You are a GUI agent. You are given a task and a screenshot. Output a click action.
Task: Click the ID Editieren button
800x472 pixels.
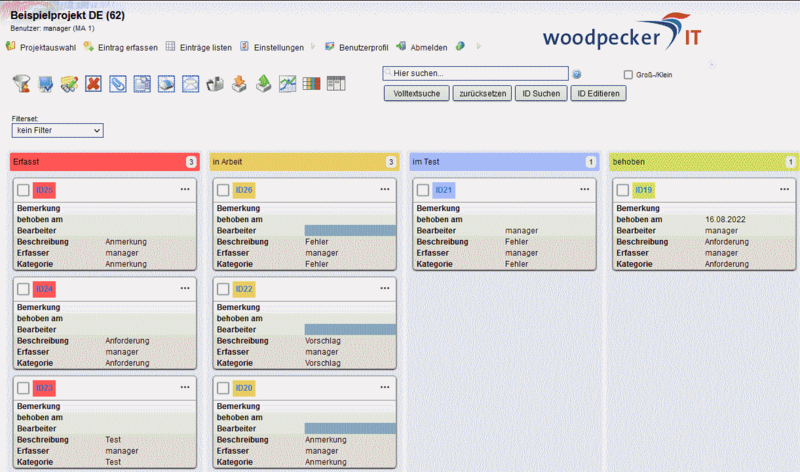point(598,93)
